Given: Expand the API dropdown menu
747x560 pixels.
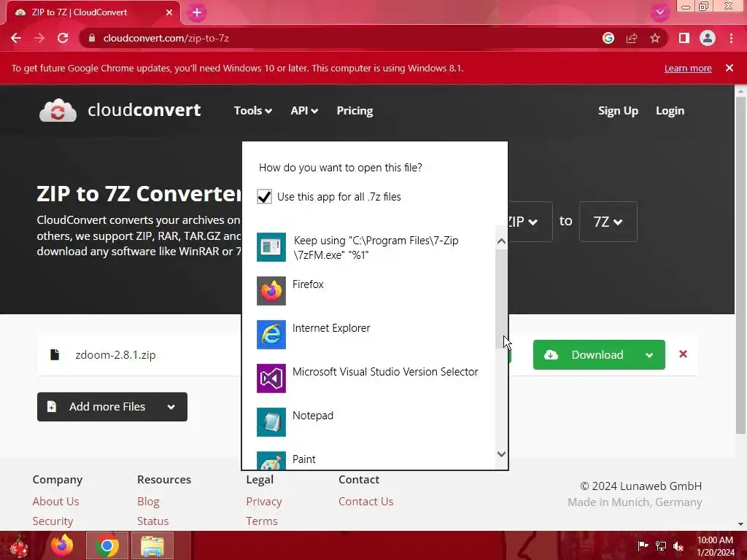Looking at the screenshot, I should pyautogui.click(x=304, y=111).
